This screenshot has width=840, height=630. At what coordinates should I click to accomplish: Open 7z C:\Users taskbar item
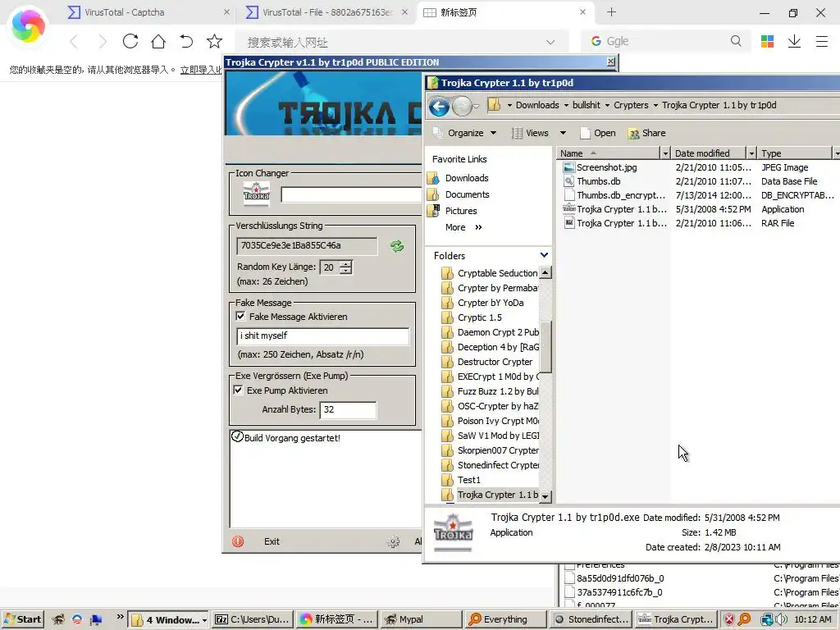(x=253, y=619)
